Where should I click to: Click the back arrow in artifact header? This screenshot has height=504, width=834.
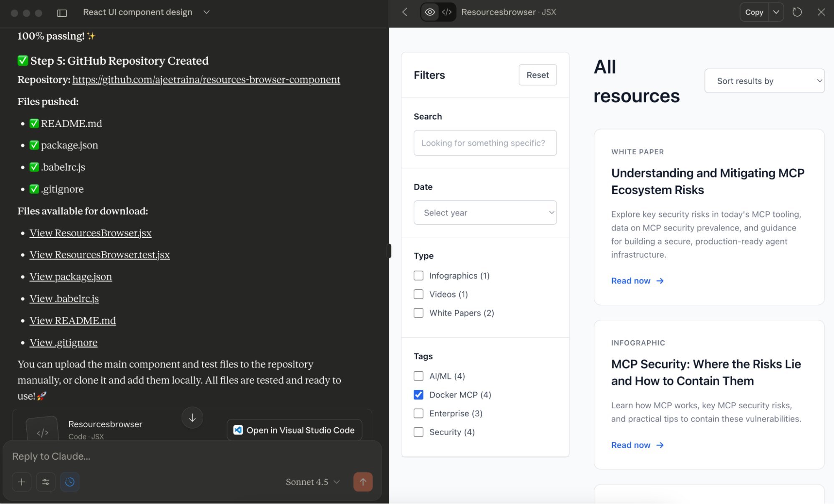click(x=405, y=12)
